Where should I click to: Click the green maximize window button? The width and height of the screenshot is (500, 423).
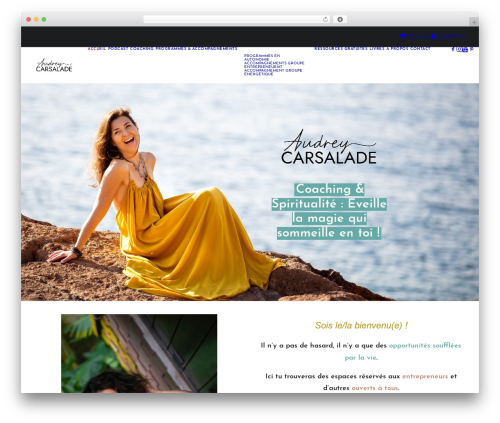pos(44,19)
